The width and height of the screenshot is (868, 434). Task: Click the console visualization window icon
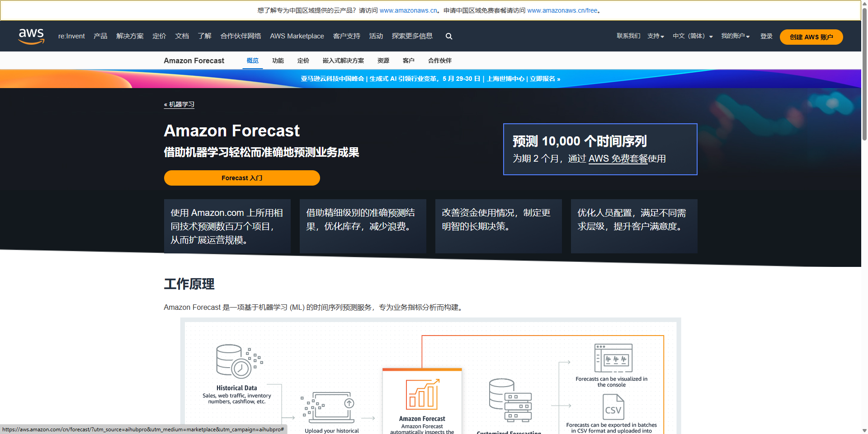pos(613,358)
